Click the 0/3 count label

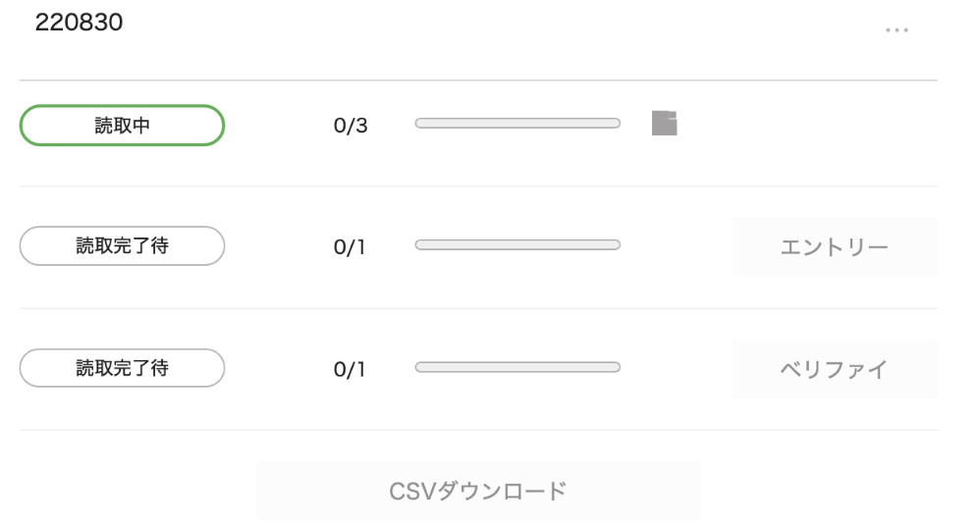pos(350,126)
